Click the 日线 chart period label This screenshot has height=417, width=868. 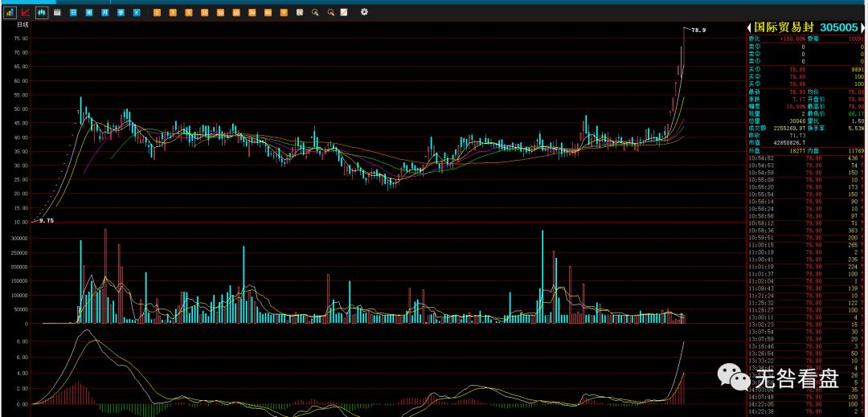point(23,25)
